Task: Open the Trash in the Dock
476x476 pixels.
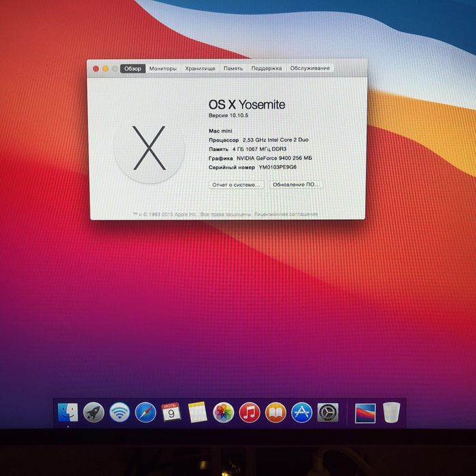Action: [x=391, y=412]
